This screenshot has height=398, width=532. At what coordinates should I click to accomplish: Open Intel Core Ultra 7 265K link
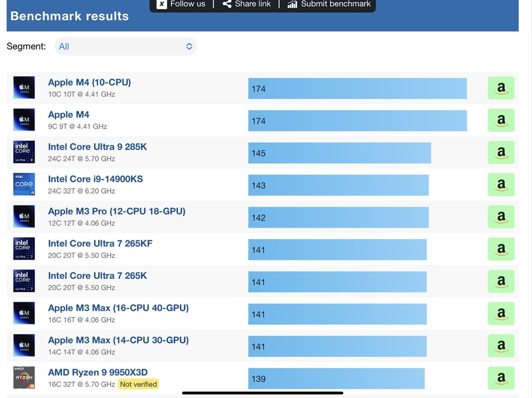click(x=98, y=276)
